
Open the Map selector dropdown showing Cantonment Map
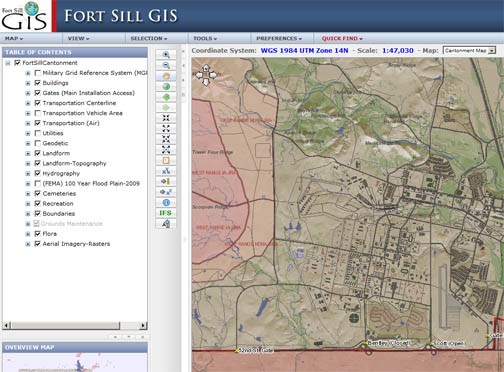[x=469, y=51]
